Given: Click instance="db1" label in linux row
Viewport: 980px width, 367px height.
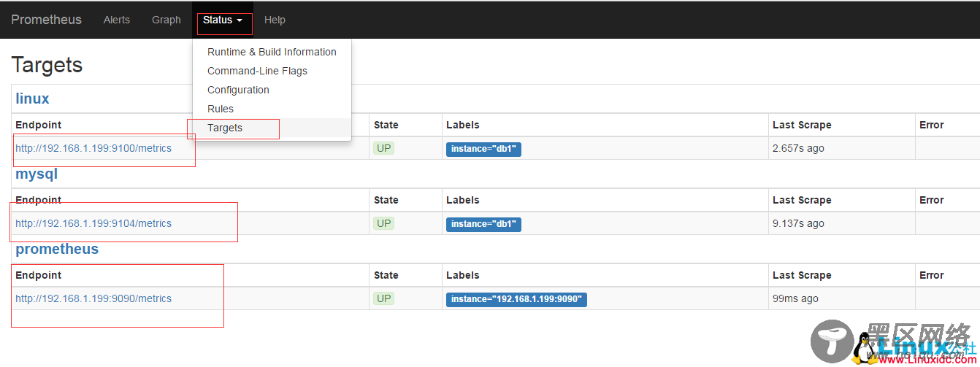Looking at the screenshot, I should click(483, 149).
